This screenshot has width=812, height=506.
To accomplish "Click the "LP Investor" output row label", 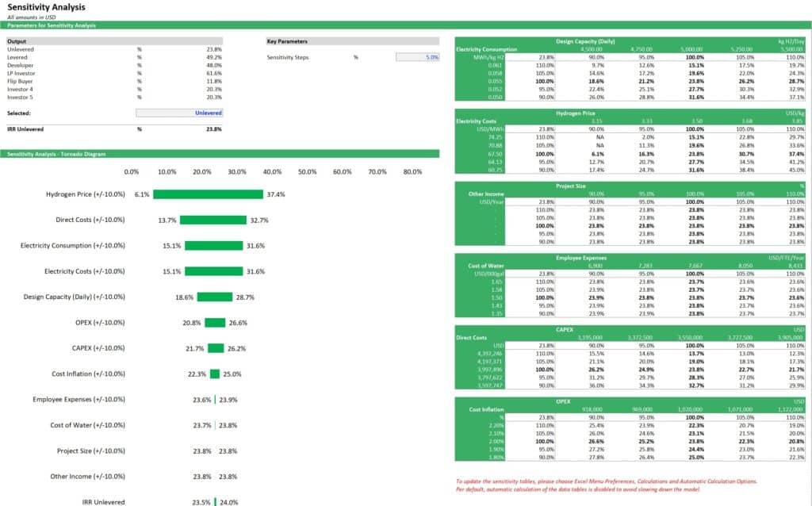I will click(x=21, y=74).
